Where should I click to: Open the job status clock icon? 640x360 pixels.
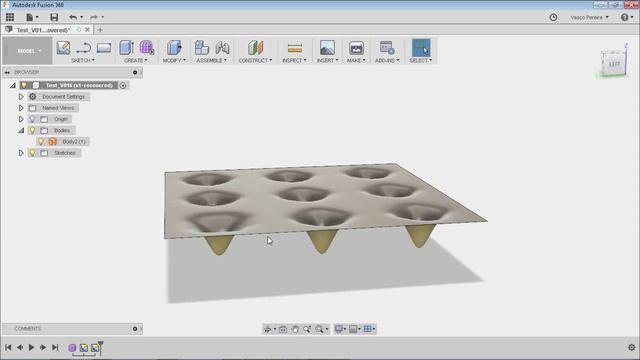pos(553,17)
